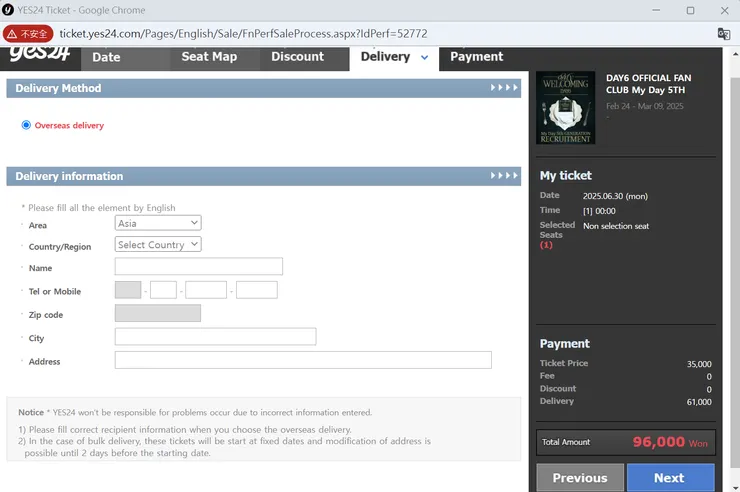Click the '61,000' delivery fee value

pyautogui.click(x=699, y=402)
